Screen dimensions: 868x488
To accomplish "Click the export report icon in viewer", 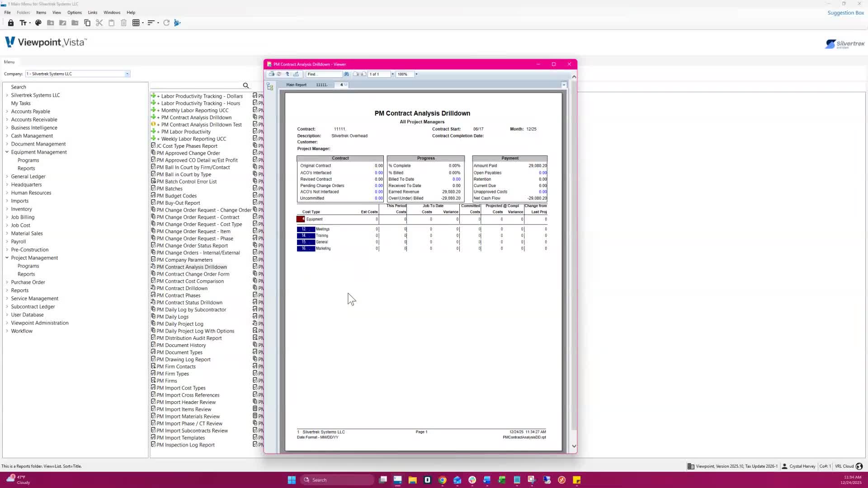I will point(296,74).
